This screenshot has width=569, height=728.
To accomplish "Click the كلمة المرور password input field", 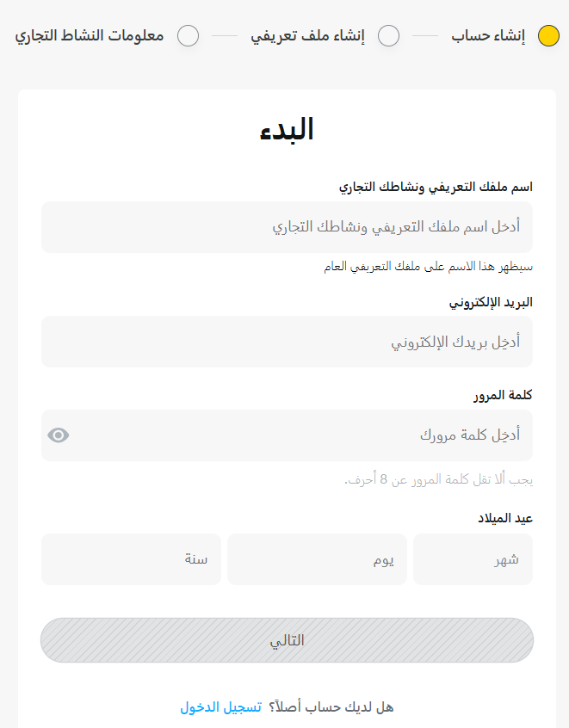I will (287, 435).
